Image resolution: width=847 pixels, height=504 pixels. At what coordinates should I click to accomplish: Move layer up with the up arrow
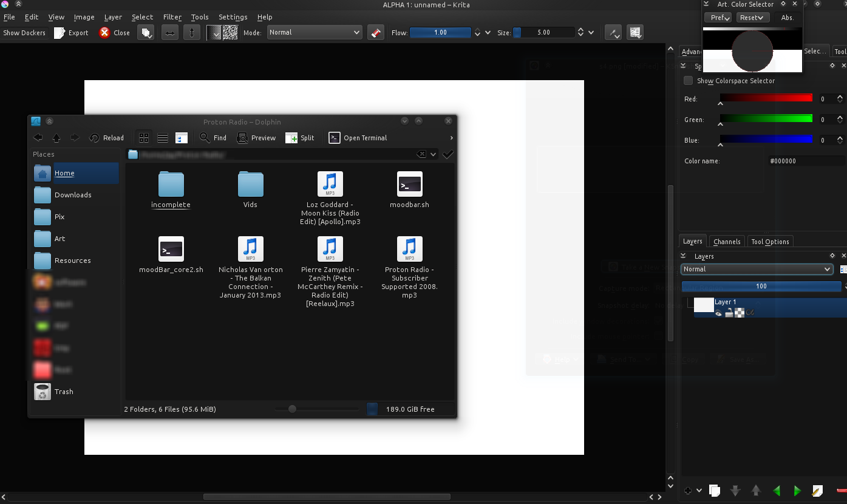coord(756,490)
